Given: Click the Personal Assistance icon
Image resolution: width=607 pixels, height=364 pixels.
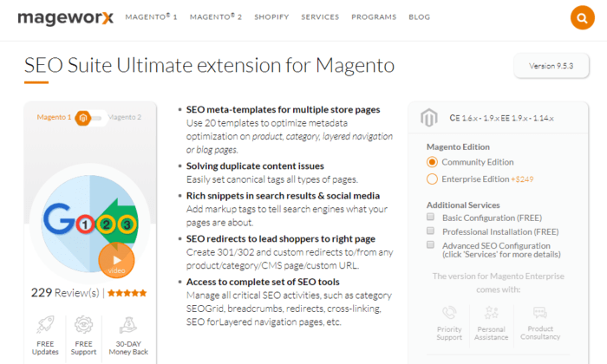Looking at the screenshot, I should click(x=492, y=312).
